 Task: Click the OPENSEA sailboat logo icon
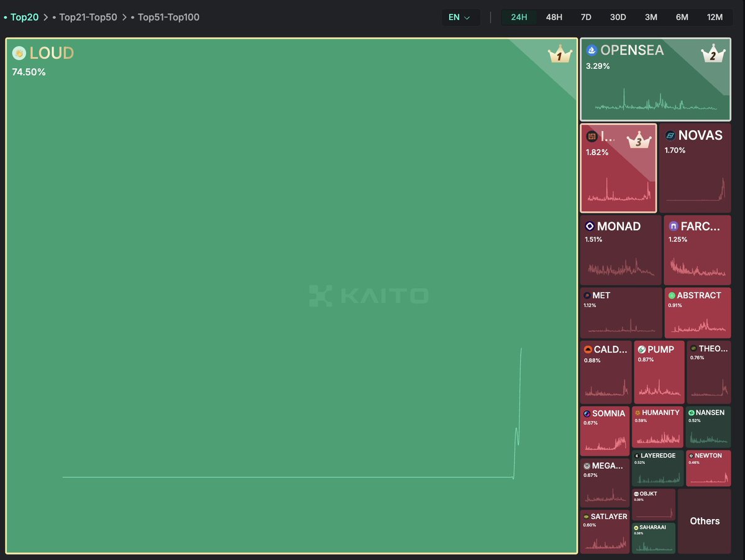pyautogui.click(x=592, y=50)
